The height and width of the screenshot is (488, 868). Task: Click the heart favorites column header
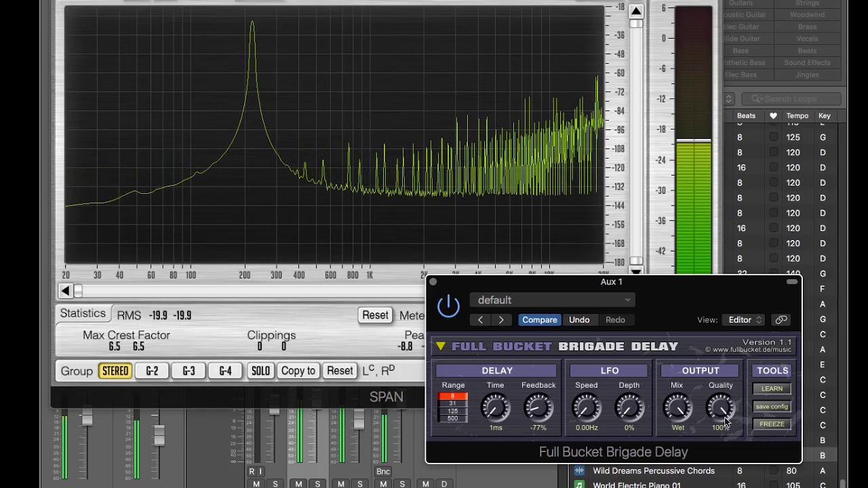pyautogui.click(x=773, y=116)
